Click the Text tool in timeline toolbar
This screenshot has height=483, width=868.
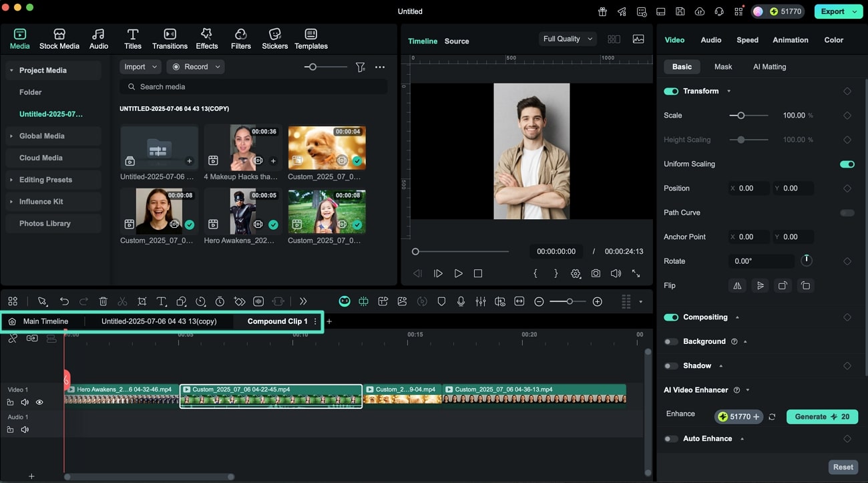pyautogui.click(x=162, y=301)
